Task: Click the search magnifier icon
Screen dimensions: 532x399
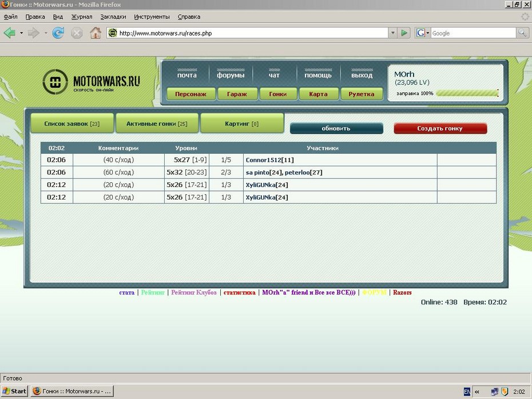Action: tap(522, 33)
